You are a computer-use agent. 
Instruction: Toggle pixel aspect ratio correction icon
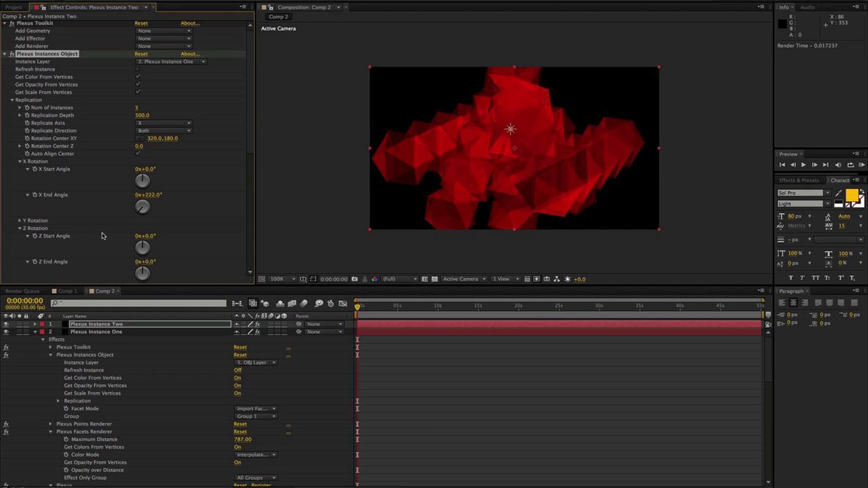527,279
